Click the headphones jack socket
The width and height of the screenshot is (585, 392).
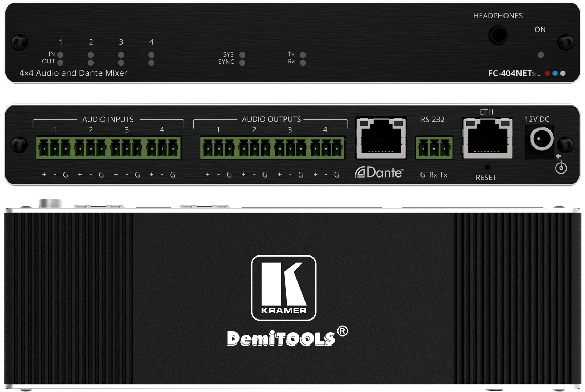pos(498,35)
